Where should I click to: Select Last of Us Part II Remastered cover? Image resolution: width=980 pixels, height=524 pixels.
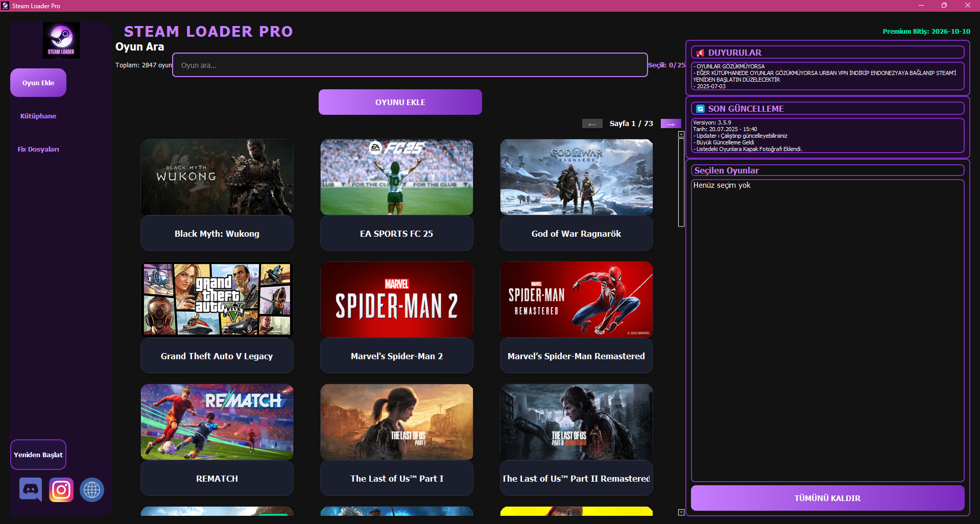coord(577,422)
